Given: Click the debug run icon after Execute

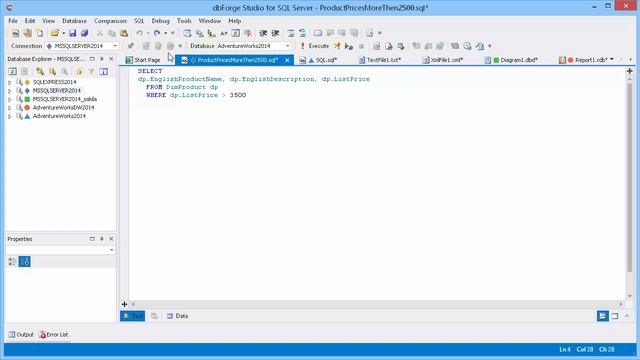Looking at the screenshot, I should [349, 46].
